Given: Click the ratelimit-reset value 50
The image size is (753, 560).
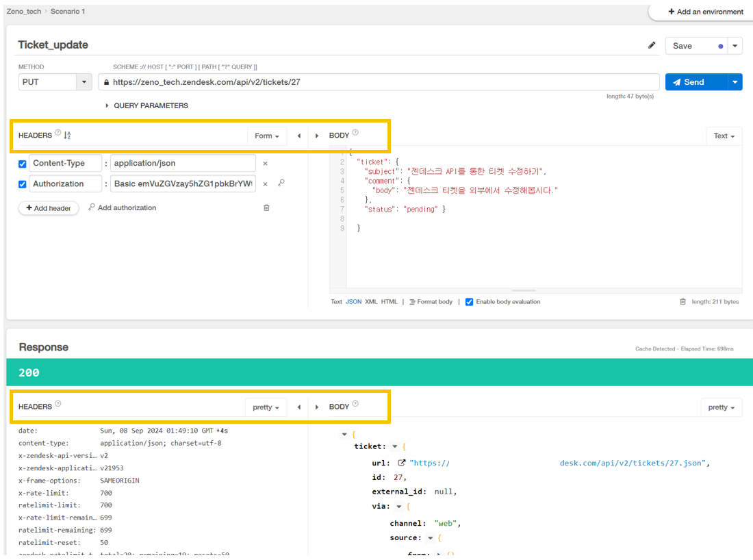Looking at the screenshot, I should 104,543.
